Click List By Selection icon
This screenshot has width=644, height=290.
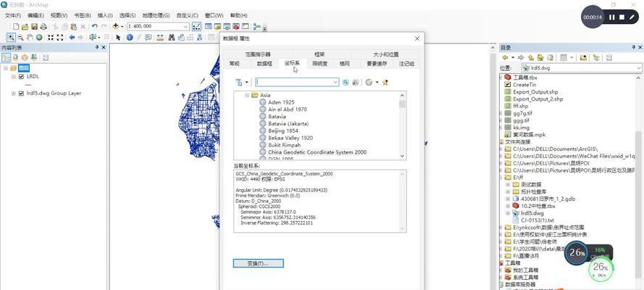(33, 57)
